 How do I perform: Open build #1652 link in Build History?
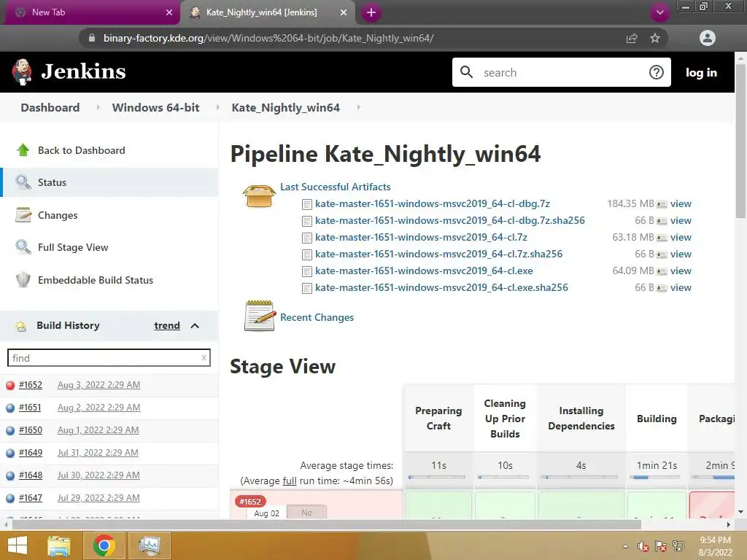pyautogui.click(x=31, y=385)
